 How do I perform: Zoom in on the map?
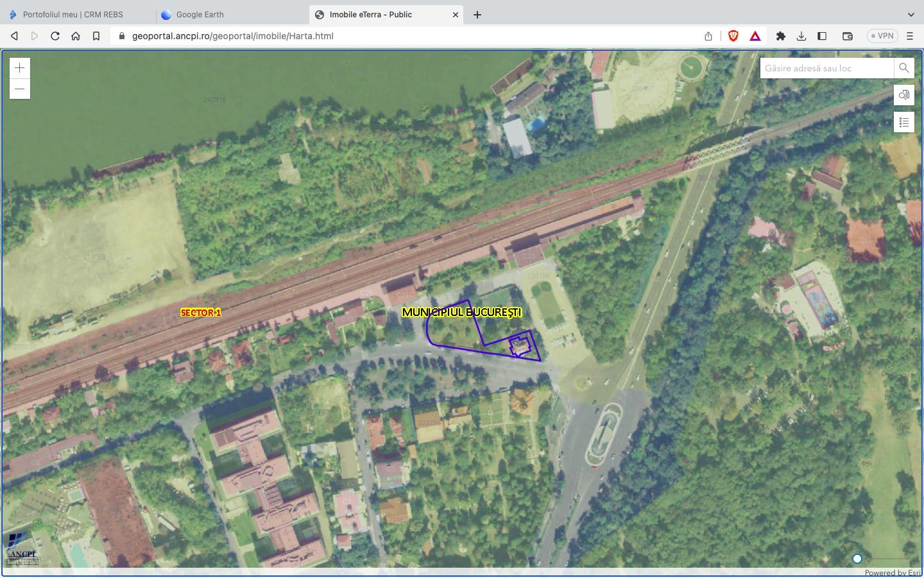[x=20, y=68]
